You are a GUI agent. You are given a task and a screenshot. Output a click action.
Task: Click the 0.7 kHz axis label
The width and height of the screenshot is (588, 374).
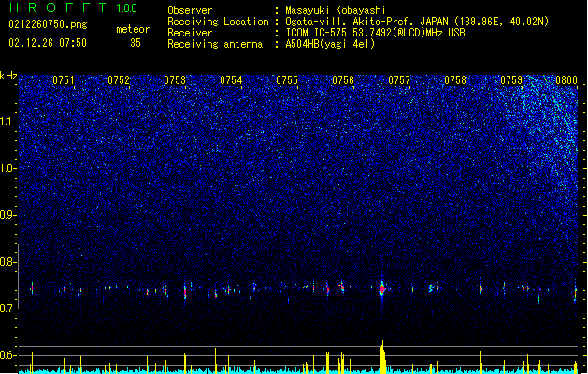point(8,309)
